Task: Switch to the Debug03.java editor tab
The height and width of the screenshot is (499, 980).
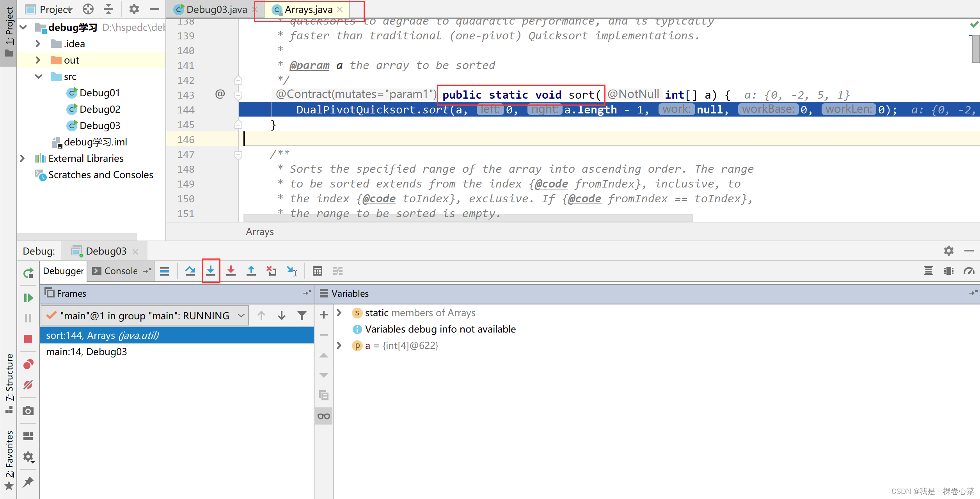Action: tap(216, 9)
